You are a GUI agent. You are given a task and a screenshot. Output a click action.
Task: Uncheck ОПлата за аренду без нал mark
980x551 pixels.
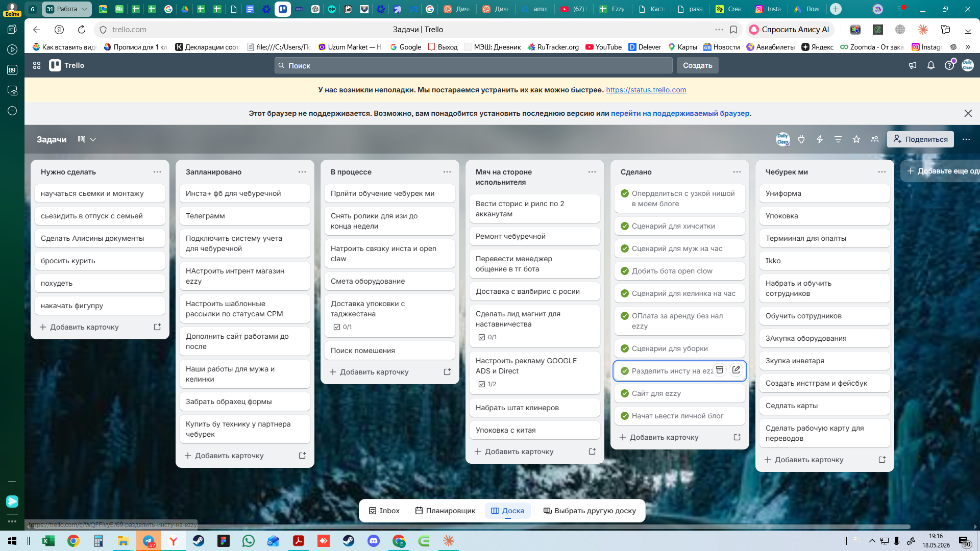coord(625,316)
